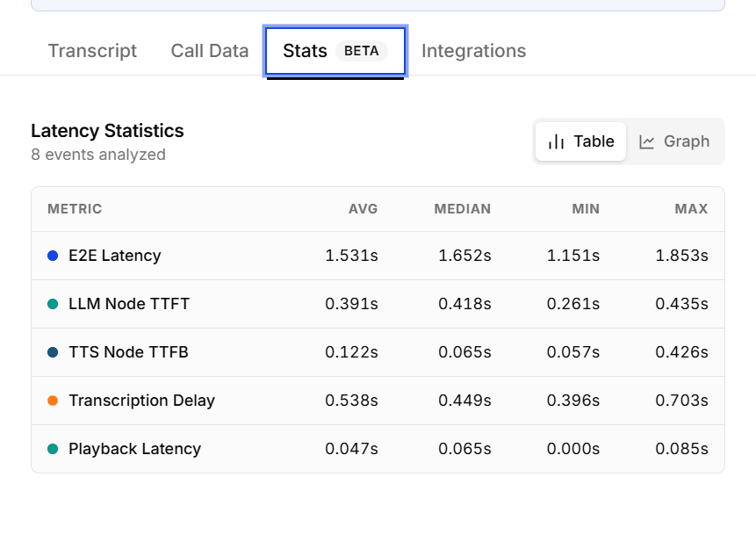Screen dimensions: 756x542
Task: Select the E2E Latency row label
Action: click(115, 256)
